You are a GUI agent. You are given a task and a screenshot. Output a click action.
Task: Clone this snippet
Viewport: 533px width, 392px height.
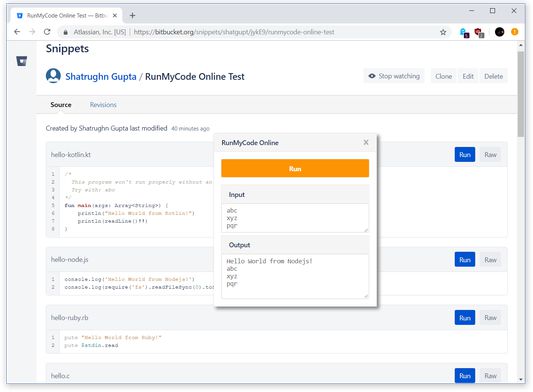[x=444, y=76]
